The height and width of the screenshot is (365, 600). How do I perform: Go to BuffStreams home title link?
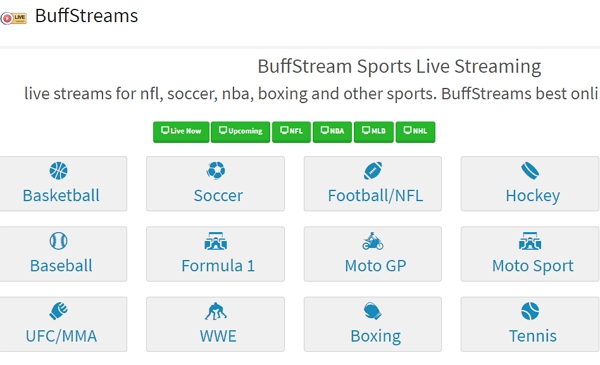(86, 16)
